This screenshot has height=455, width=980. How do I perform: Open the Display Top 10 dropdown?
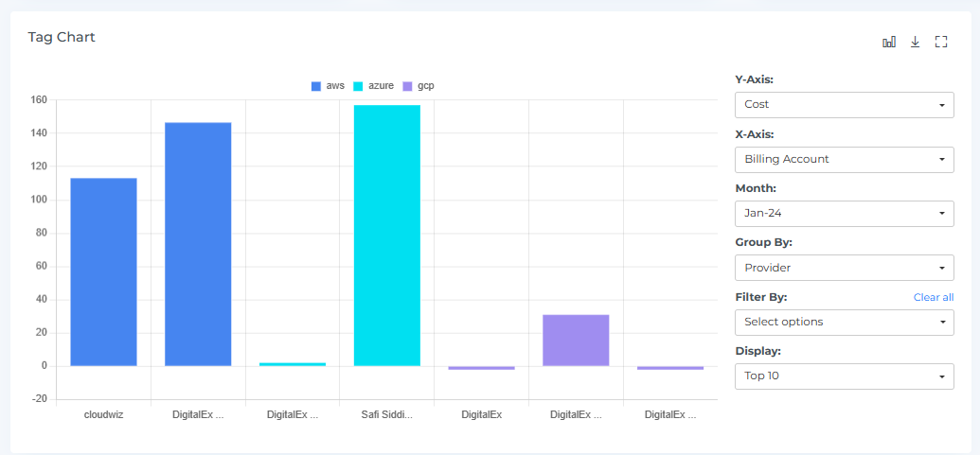click(844, 376)
